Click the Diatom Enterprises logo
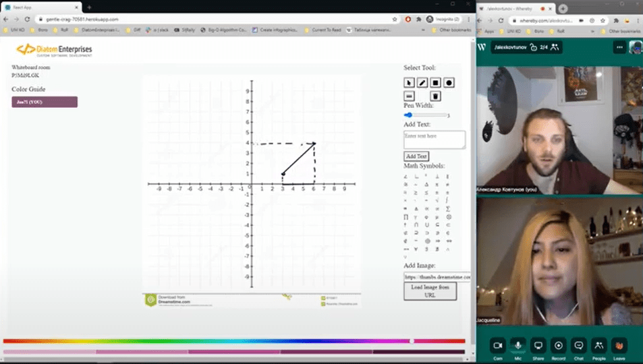 (54, 50)
